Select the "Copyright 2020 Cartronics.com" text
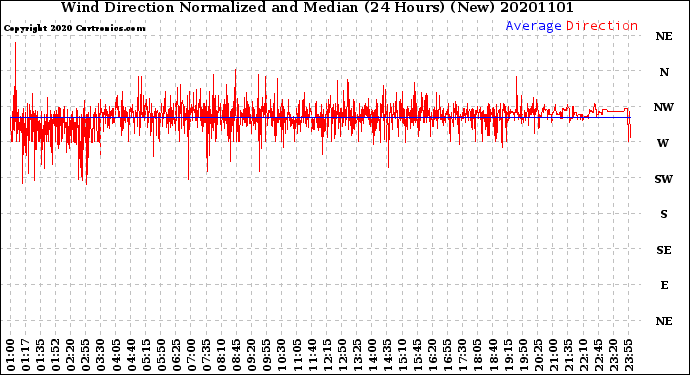 pos(74,28)
